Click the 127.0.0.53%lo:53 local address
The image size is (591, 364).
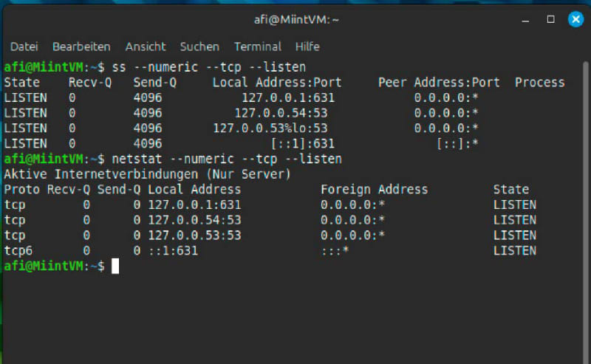(270, 128)
